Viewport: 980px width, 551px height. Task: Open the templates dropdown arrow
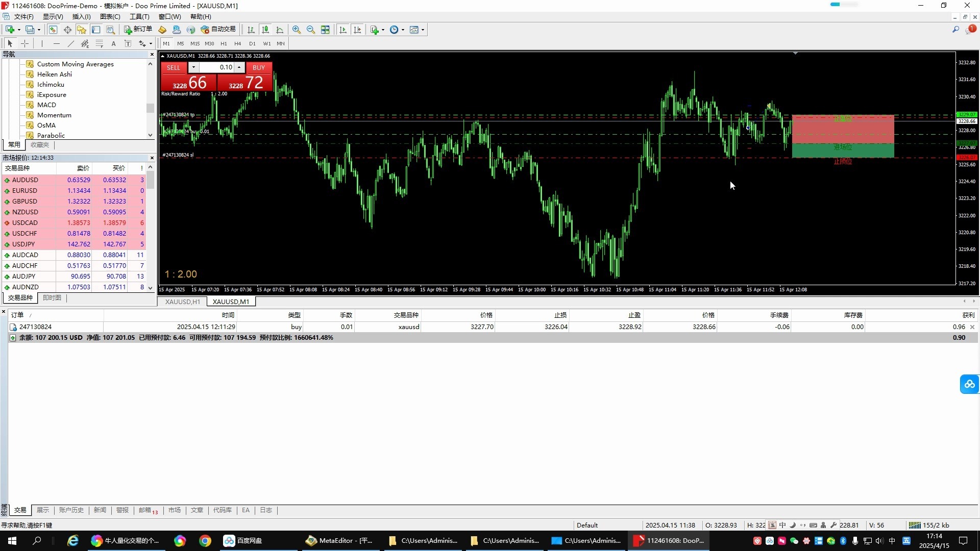(x=423, y=30)
